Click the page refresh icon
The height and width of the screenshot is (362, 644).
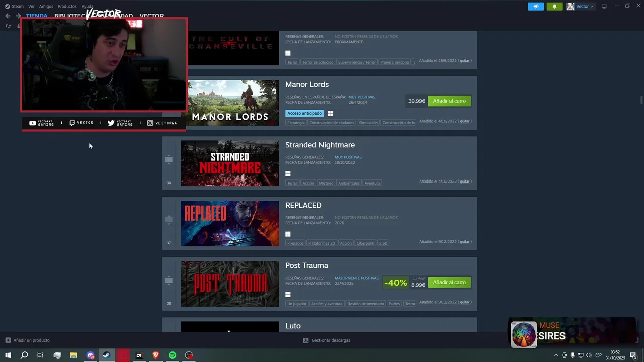tap(8, 26)
